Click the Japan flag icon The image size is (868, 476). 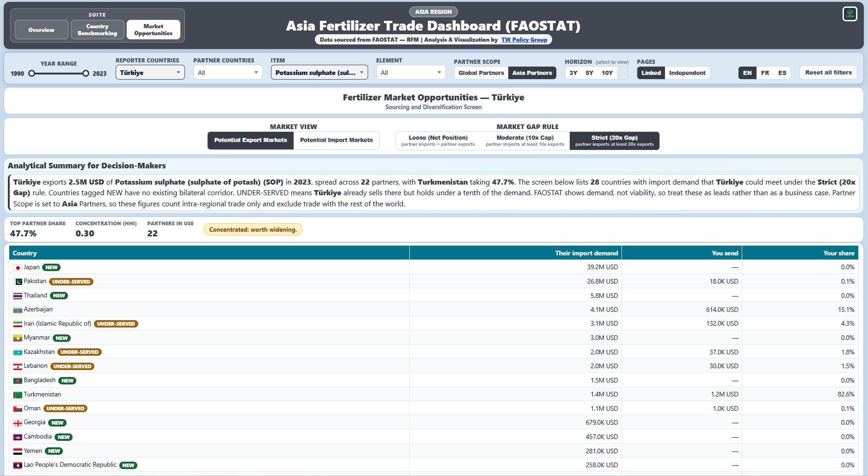[x=18, y=268]
